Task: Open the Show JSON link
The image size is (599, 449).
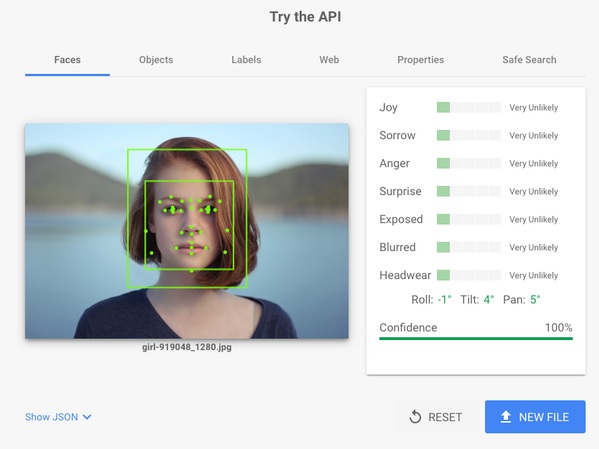Action: 51,417
